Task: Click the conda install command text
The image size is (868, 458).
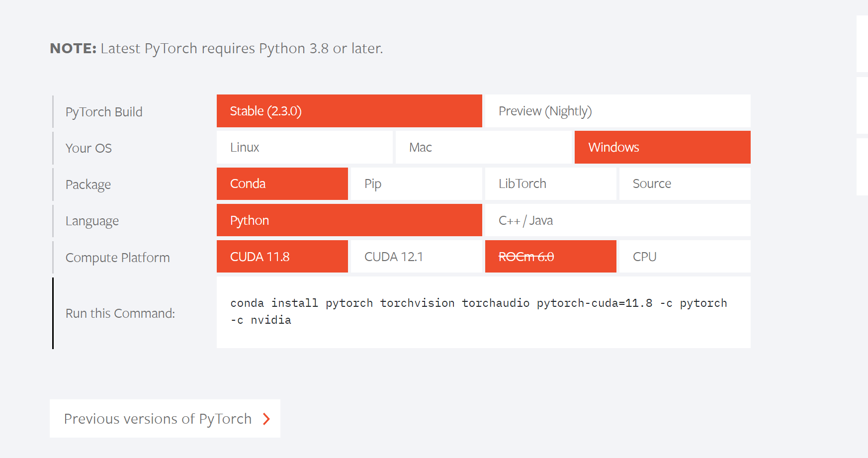Action: point(479,311)
